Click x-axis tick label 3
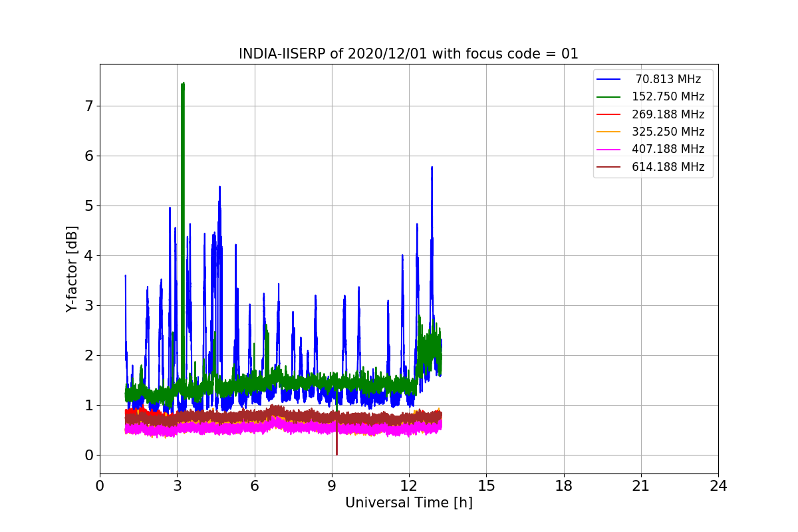 point(178,485)
